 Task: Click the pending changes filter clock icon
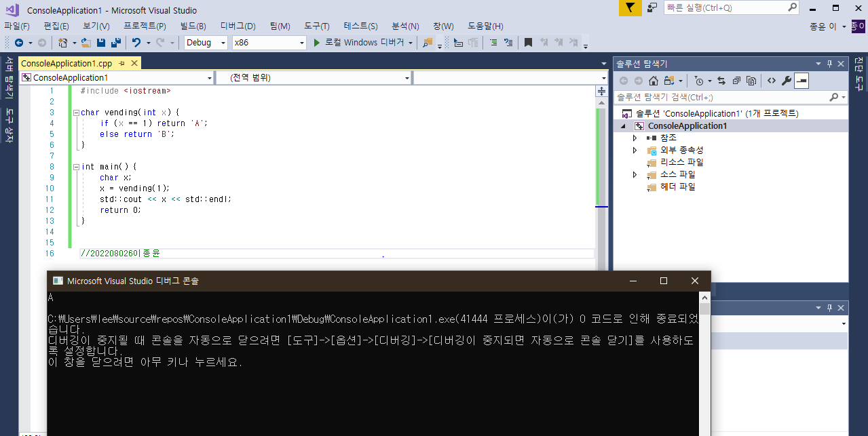tap(699, 81)
